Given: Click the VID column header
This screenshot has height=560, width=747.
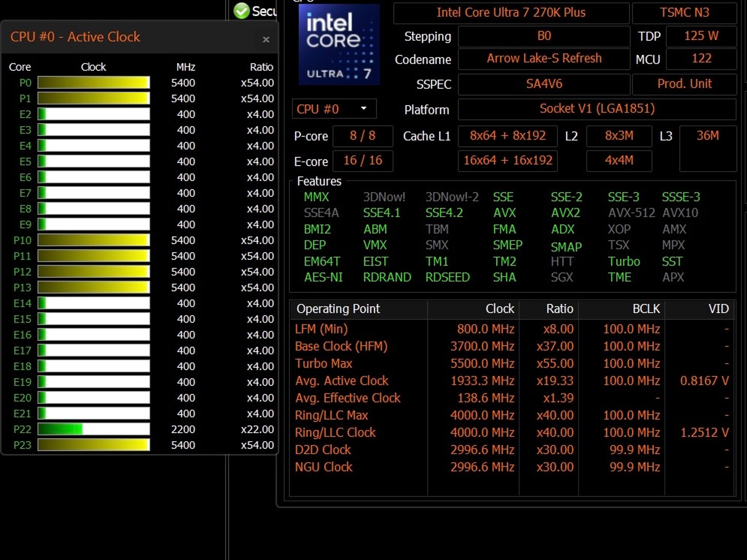Looking at the screenshot, I should point(700,309).
